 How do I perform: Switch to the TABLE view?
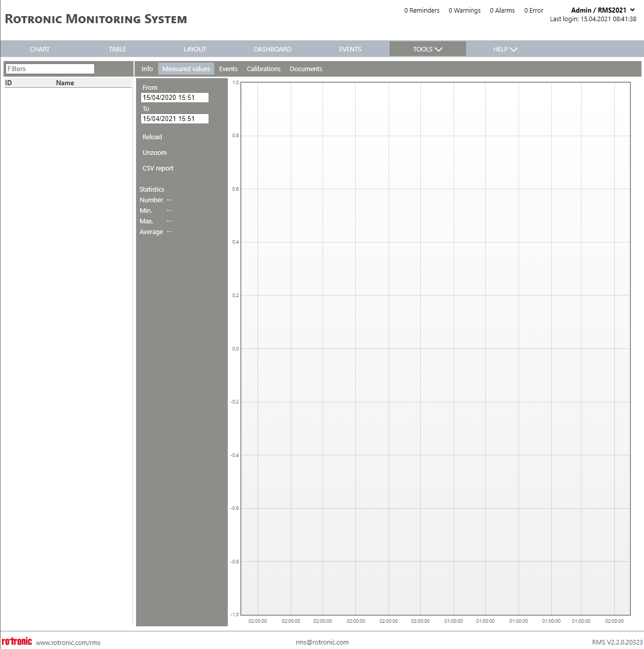coord(117,49)
